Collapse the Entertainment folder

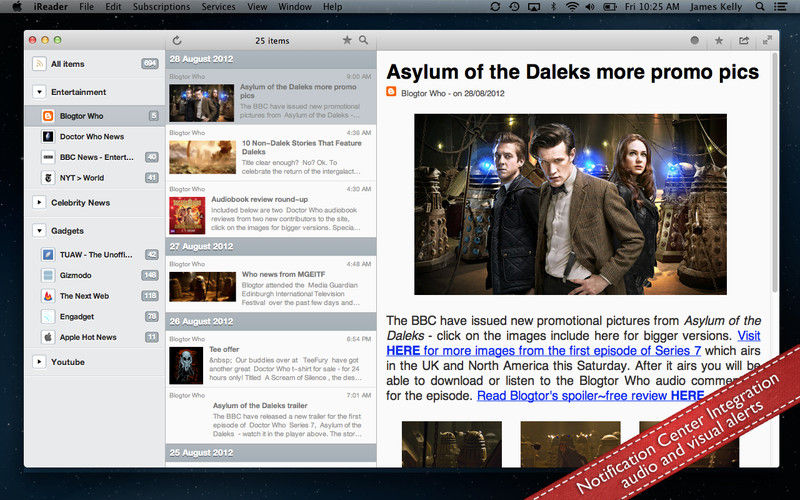click(38, 92)
